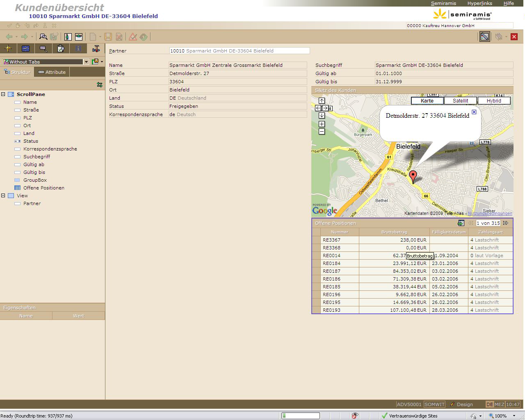Switch to the Attribute tab
Image resolution: width=525 pixels, height=420 pixels.
tap(52, 72)
